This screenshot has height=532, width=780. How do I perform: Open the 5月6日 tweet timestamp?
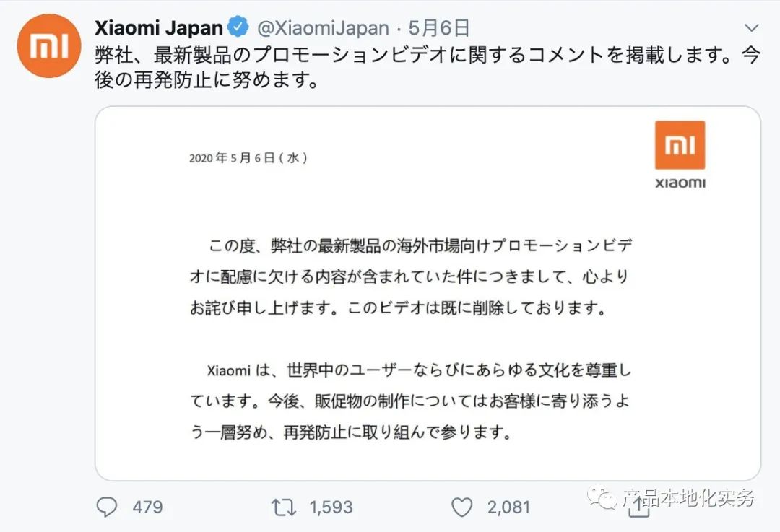click(x=439, y=28)
